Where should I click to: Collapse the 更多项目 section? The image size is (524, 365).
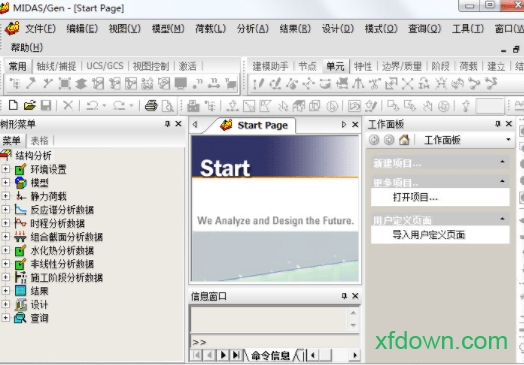pyautogui.click(x=502, y=181)
